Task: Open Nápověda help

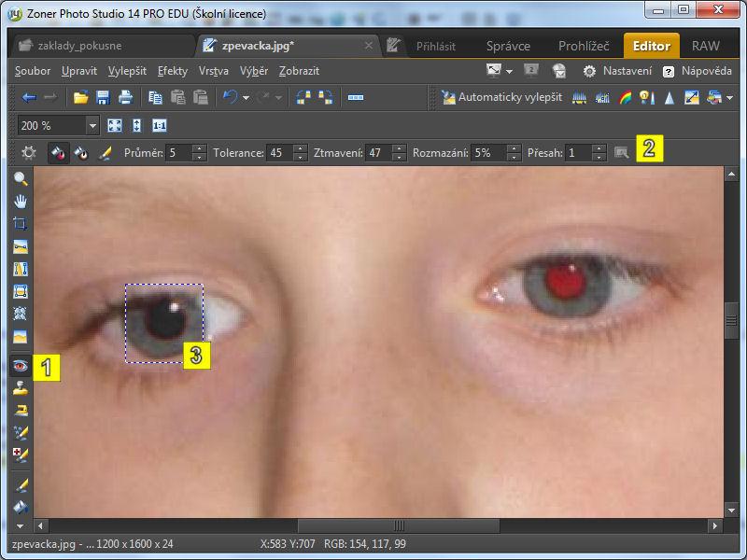Action: coord(697,71)
